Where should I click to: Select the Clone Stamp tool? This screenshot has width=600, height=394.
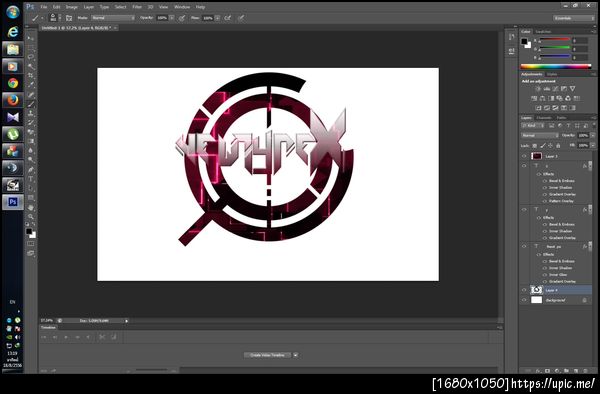31,113
